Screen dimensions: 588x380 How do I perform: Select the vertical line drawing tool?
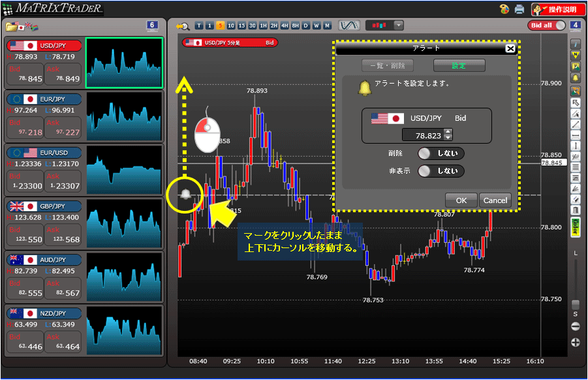tap(575, 146)
